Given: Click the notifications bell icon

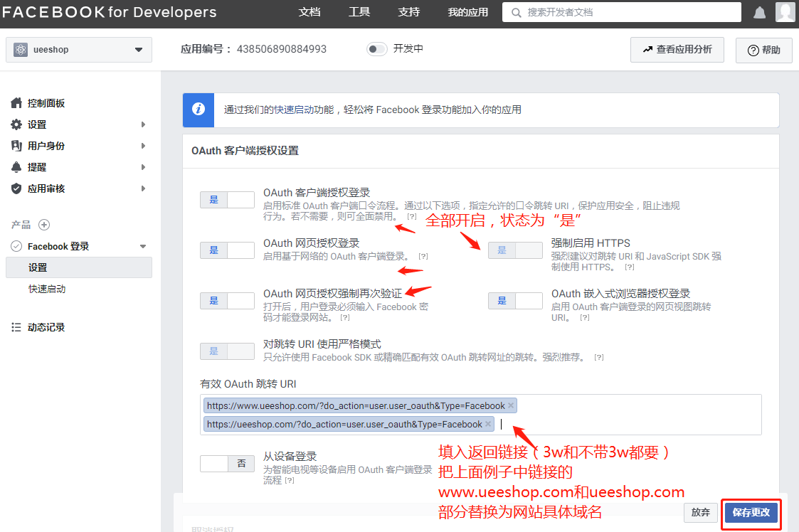Looking at the screenshot, I should point(759,12).
